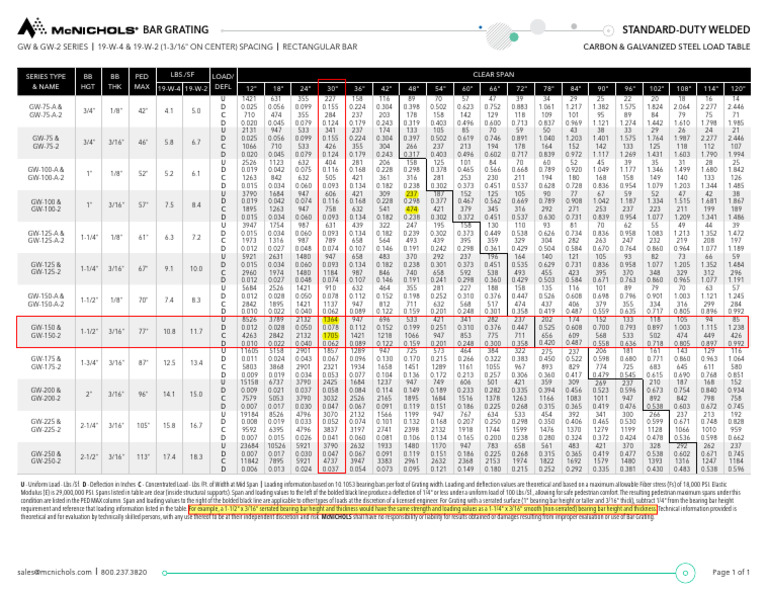
Task: Click the "Page 1 of 1" indicator
Action: 731,572
